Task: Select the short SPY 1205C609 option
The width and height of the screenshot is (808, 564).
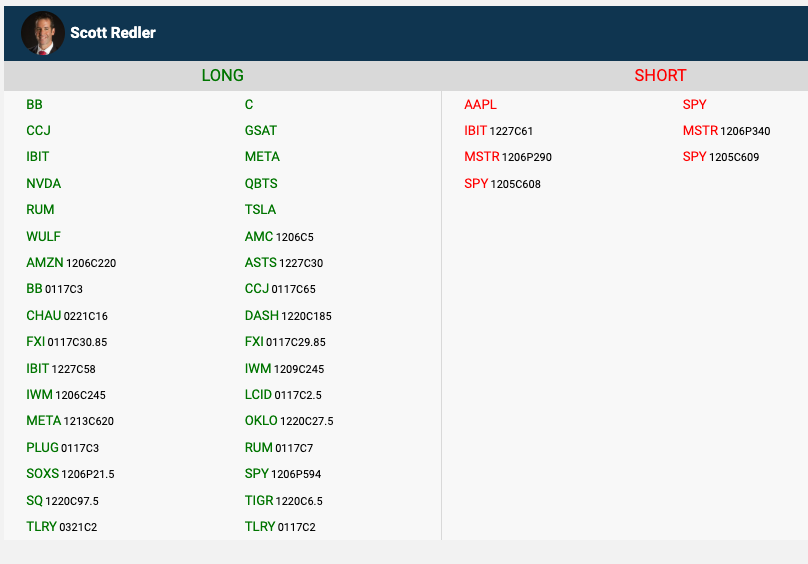Action: coord(720,157)
